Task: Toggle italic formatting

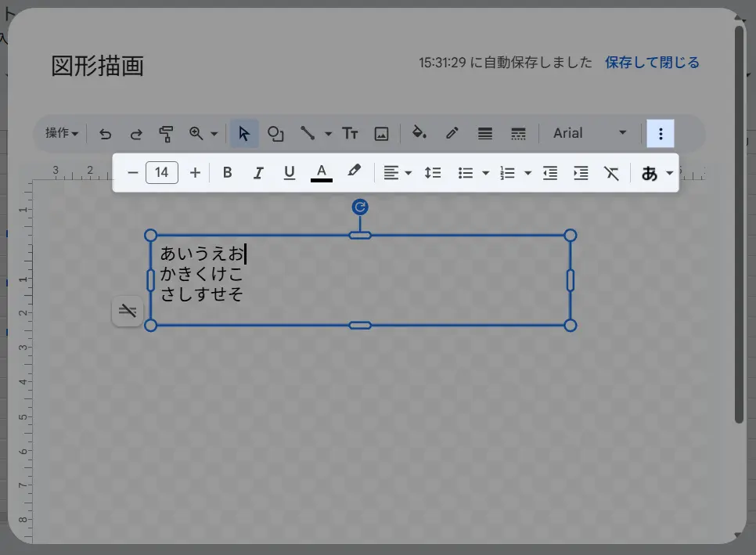Action: (258, 173)
